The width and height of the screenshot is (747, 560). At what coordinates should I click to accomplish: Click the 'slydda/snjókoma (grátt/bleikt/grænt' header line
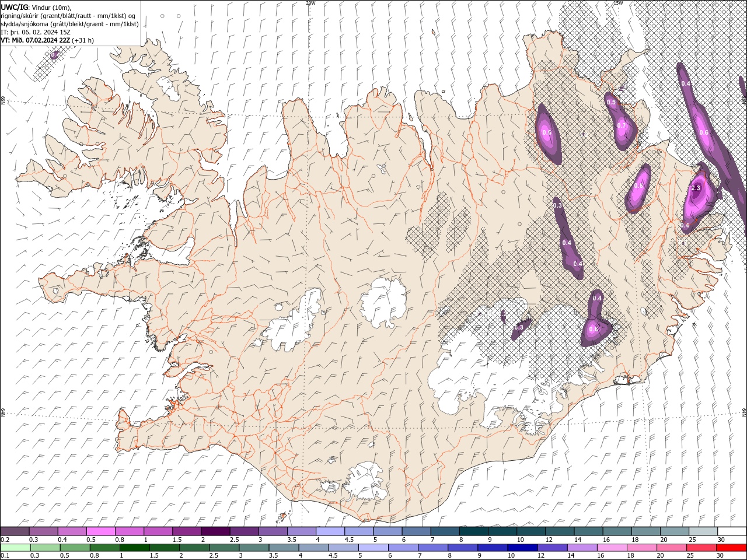(69, 24)
